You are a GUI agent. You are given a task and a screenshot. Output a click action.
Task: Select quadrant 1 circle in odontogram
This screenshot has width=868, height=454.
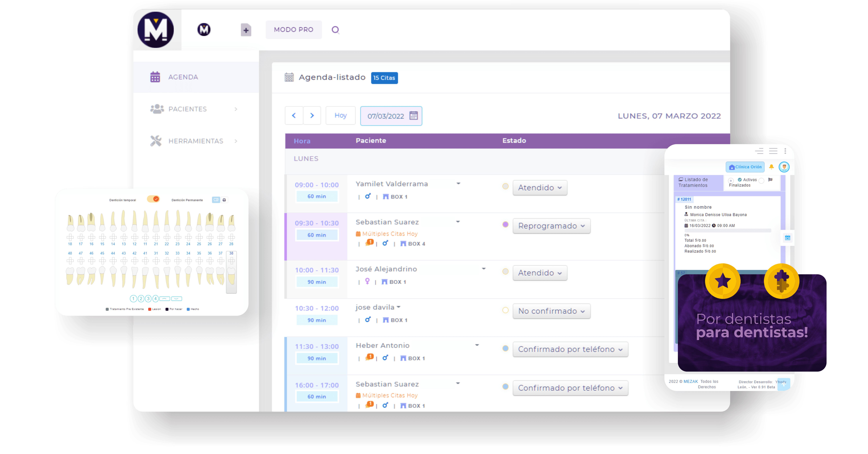(134, 298)
